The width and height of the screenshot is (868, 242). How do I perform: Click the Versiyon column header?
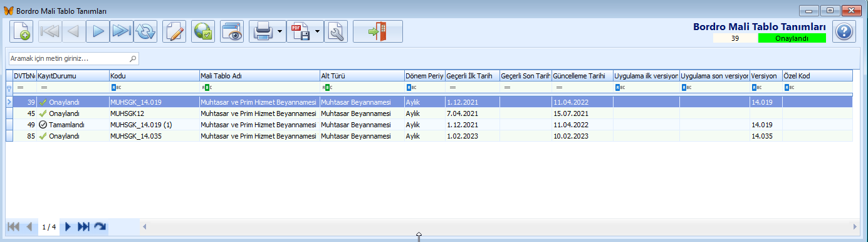766,76
